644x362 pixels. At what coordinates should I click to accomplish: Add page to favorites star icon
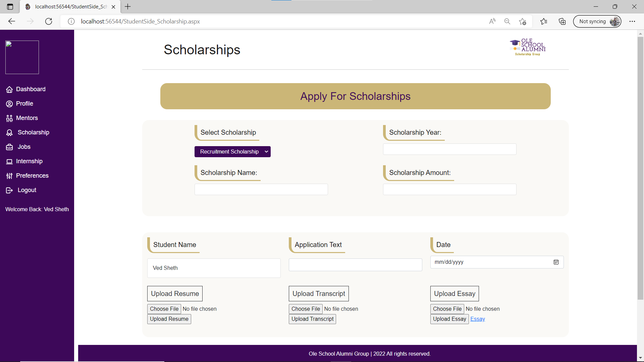(x=522, y=21)
